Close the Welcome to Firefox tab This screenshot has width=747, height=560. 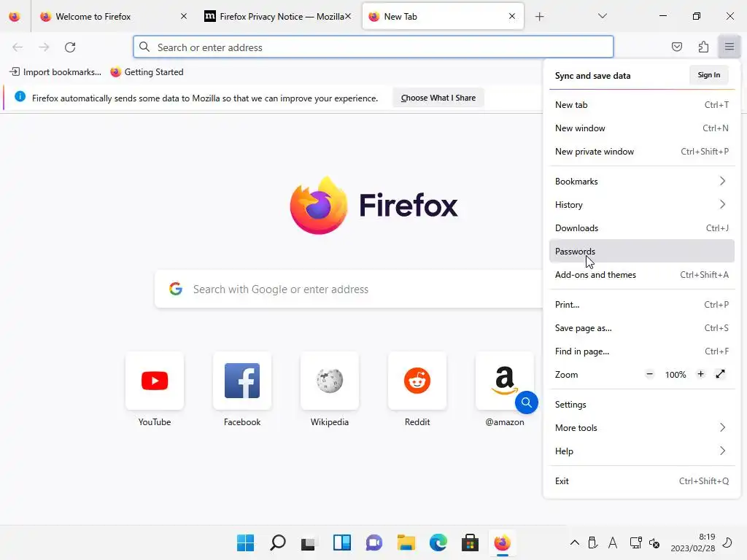[184, 16]
